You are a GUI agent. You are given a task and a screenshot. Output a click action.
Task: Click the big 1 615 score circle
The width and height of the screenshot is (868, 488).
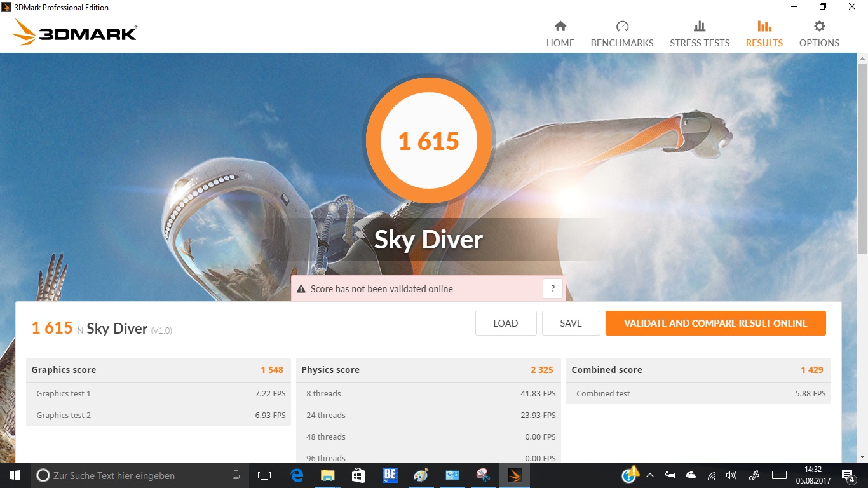pos(428,141)
